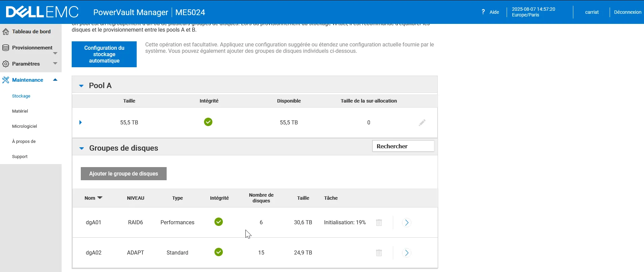Click the trash icon for dgA02
The image size is (644, 272).
point(379,253)
